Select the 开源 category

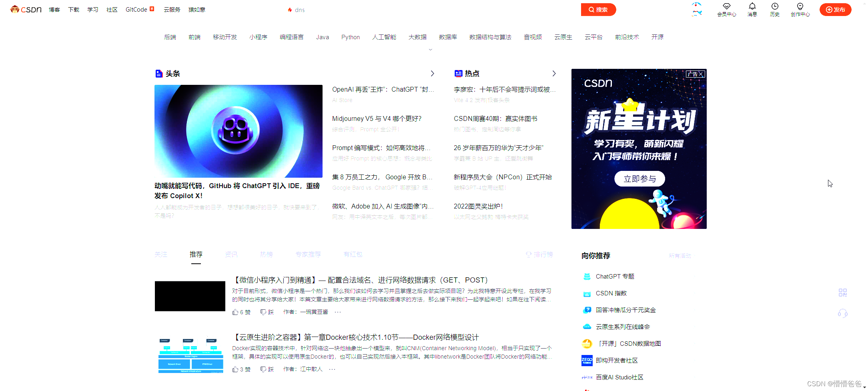657,37
